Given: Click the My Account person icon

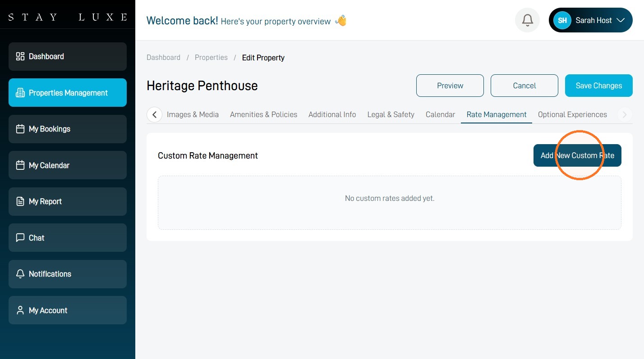Looking at the screenshot, I should coord(20,310).
